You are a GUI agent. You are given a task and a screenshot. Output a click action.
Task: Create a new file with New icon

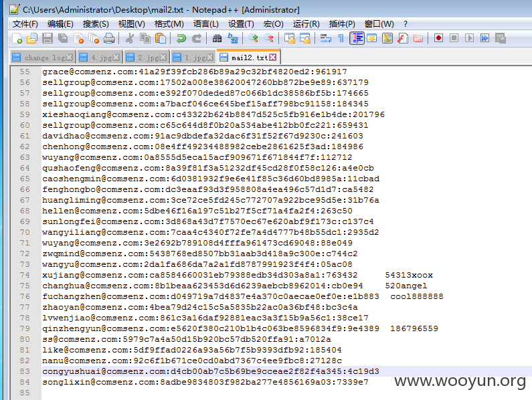17,38
